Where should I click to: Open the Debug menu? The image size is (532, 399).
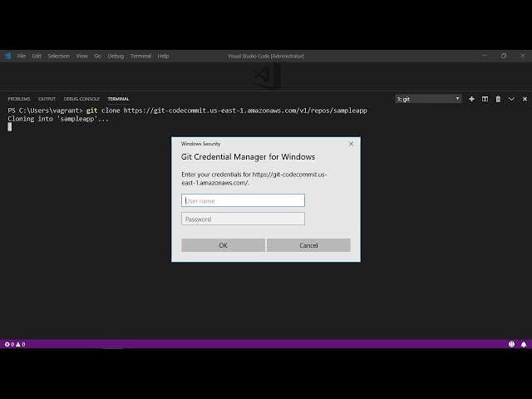(116, 56)
